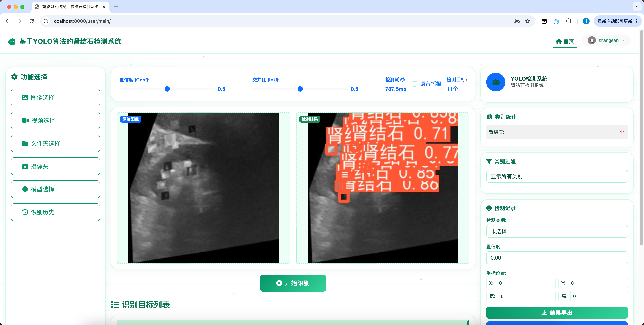Screen dimensions: 644x325
Task: Click the play icon in 开始识别
Action: pyautogui.click(x=279, y=283)
